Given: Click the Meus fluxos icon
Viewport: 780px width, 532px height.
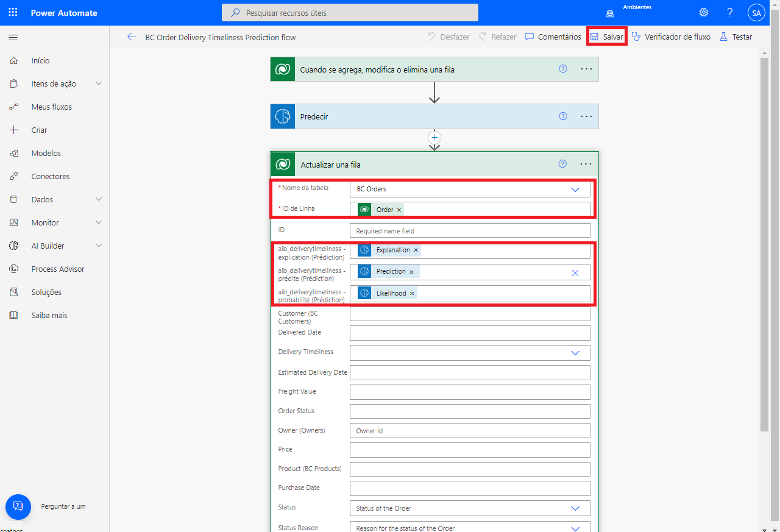Looking at the screenshot, I should tap(13, 107).
